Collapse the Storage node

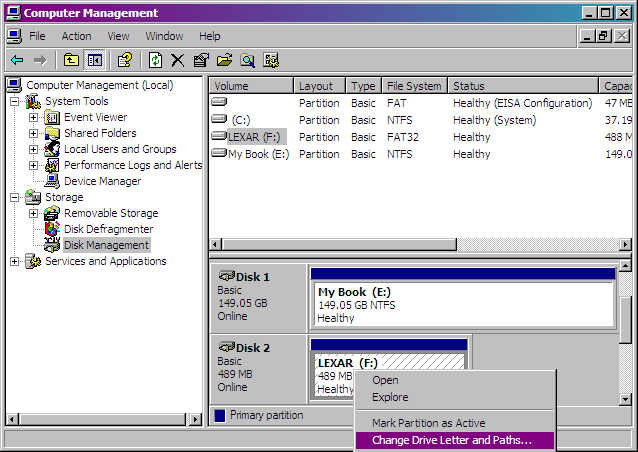[15, 197]
